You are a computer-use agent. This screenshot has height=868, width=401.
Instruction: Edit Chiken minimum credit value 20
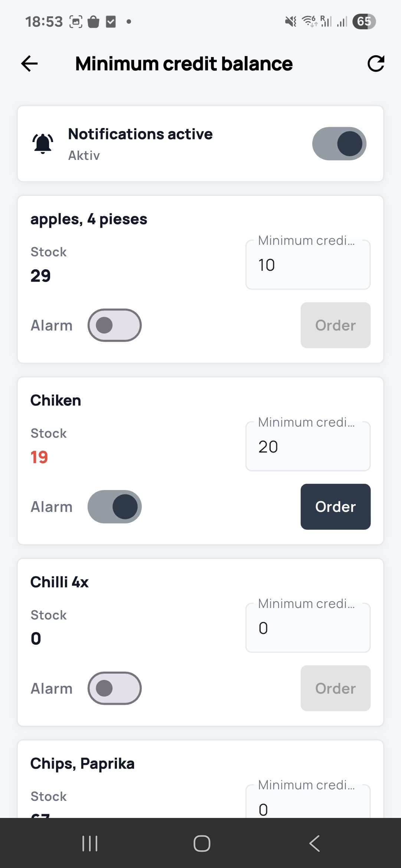pyautogui.click(x=308, y=447)
